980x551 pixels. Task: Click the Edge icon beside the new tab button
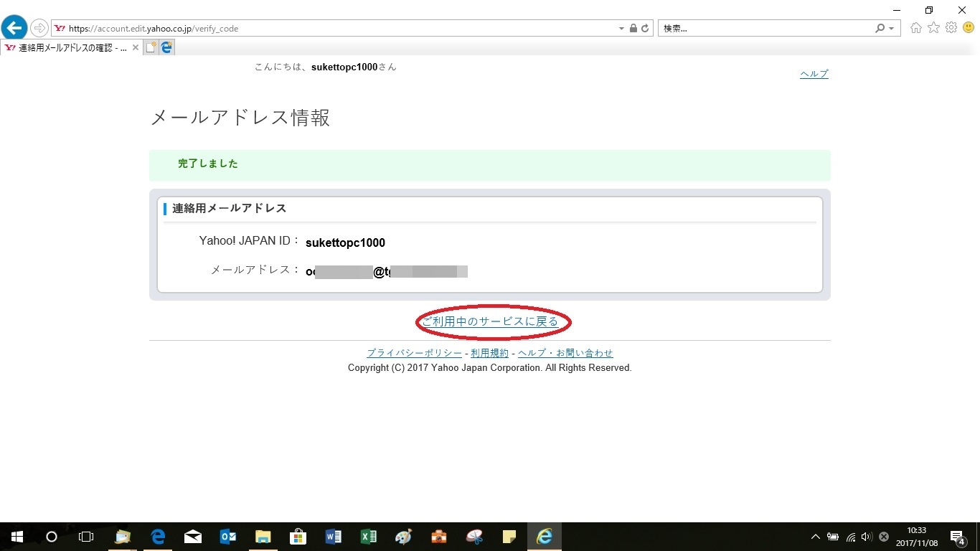[166, 47]
